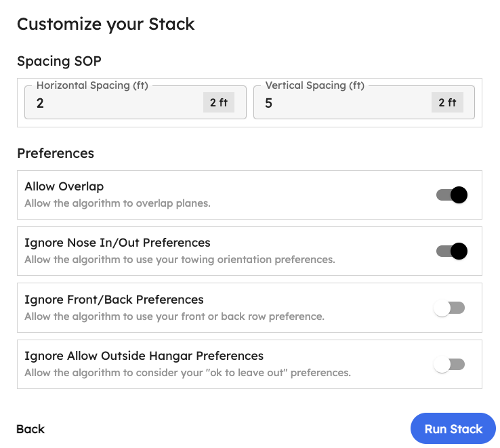This screenshot has width=500, height=448.
Task: Enable the Ignore Front/Back Preferences toggle
Action: [449, 308]
